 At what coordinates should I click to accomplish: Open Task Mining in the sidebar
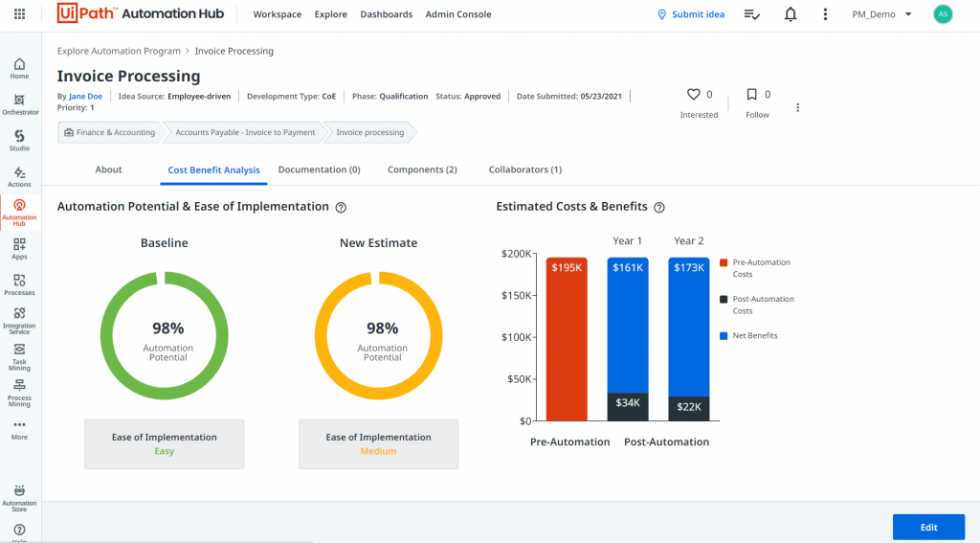[x=19, y=357]
